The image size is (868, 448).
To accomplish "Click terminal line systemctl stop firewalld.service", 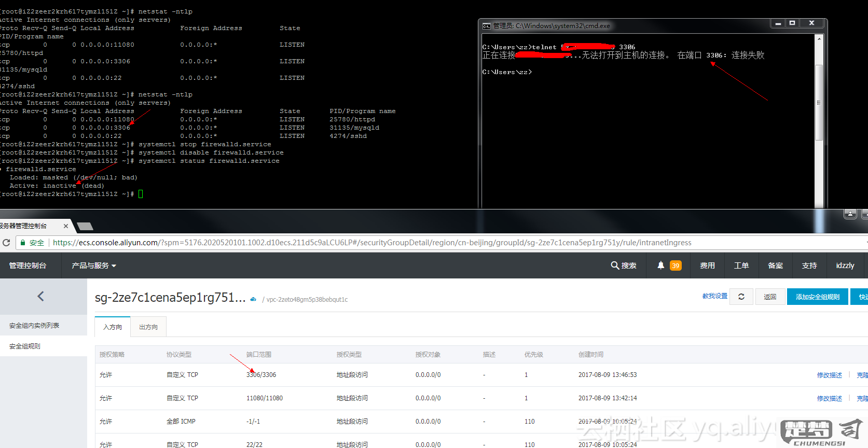I will (x=205, y=144).
